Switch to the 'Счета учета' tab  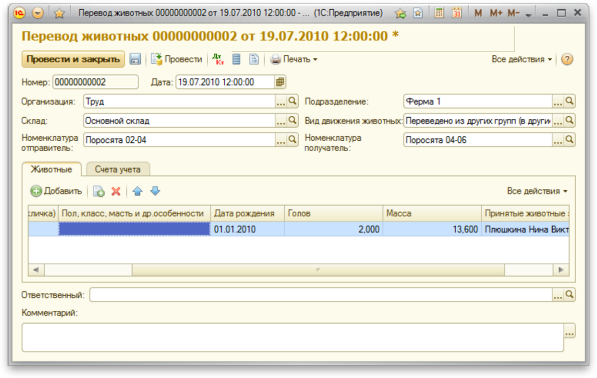(118, 169)
